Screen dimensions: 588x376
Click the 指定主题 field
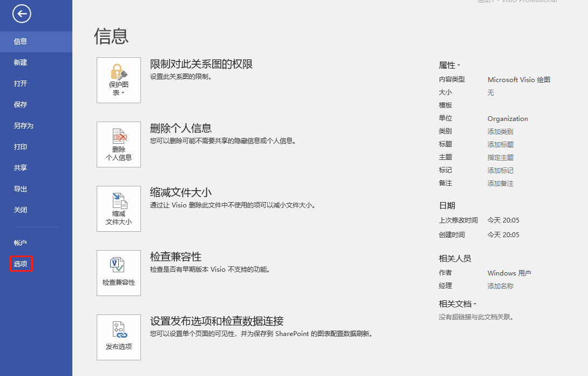(x=500, y=158)
